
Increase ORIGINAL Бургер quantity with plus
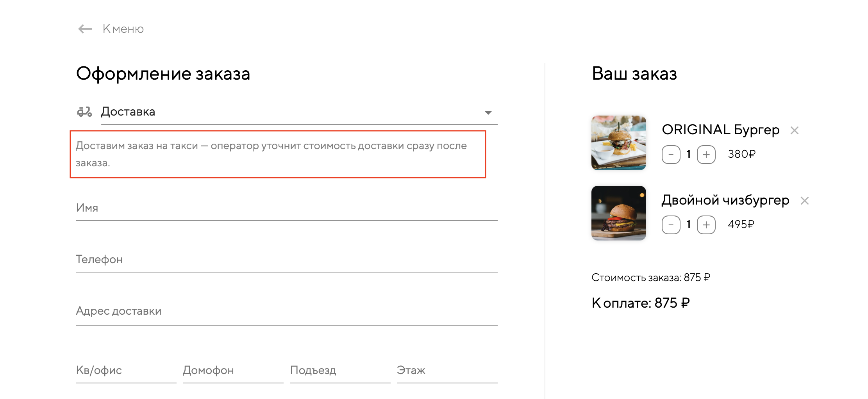click(706, 155)
